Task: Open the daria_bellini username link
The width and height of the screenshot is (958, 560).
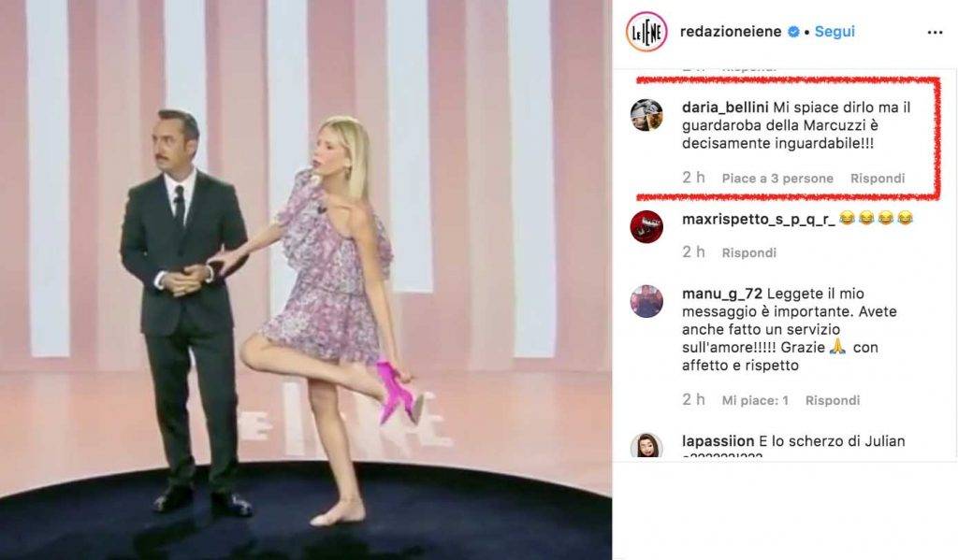Action: pos(725,108)
